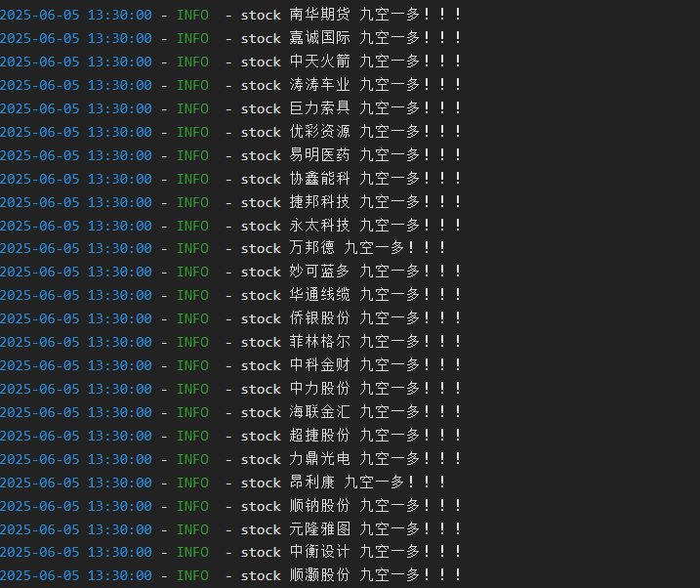Click the stock name 妙可蓝多
The height and width of the screenshot is (588, 700).
pos(319,272)
